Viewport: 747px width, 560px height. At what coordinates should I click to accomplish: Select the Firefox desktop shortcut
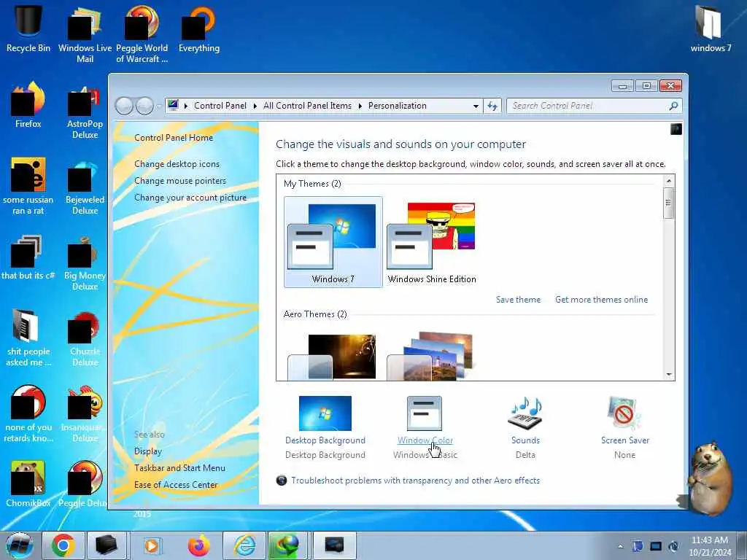pyautogui.click(x=28, y=105)
